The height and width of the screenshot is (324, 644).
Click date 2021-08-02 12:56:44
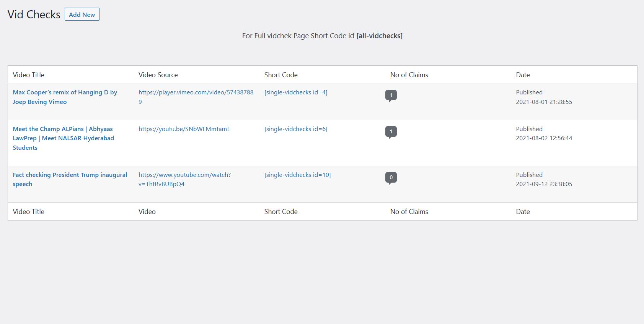544,138
